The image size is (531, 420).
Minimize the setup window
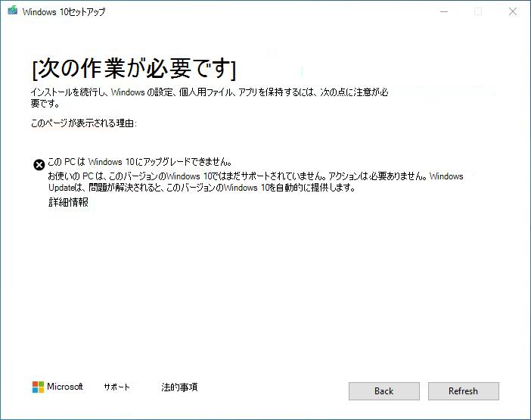click(444, 11)
